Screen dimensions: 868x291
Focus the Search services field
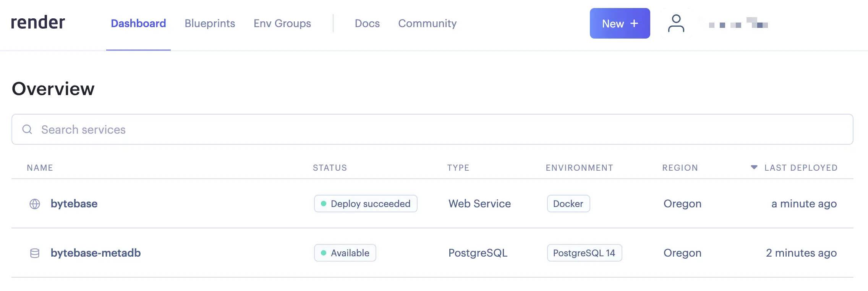coord(432,129)
